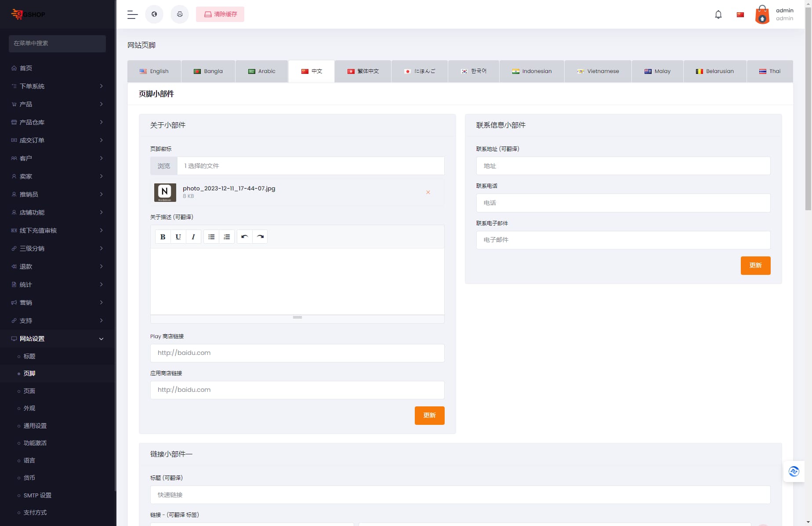The height and width of the screenshot is (526, 812).
Task: Switch to the Vietnamese language tab
Action: (x=598, y=71)
